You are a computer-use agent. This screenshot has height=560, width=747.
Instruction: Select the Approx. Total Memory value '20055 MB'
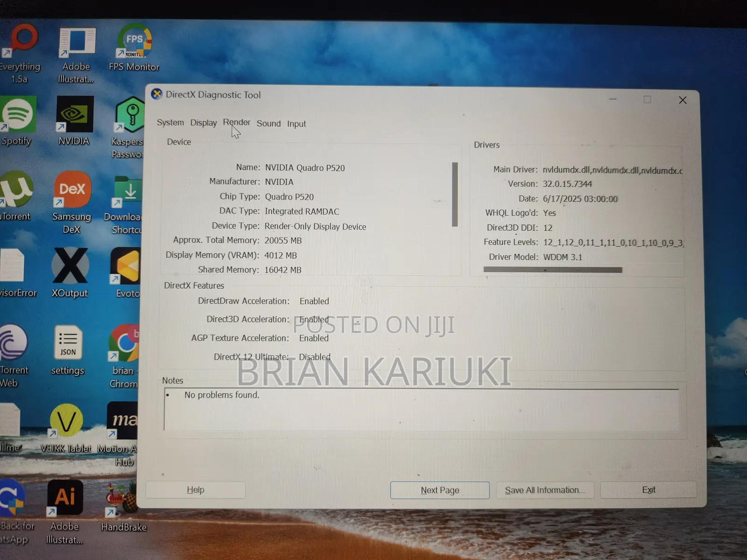point(283,240)
